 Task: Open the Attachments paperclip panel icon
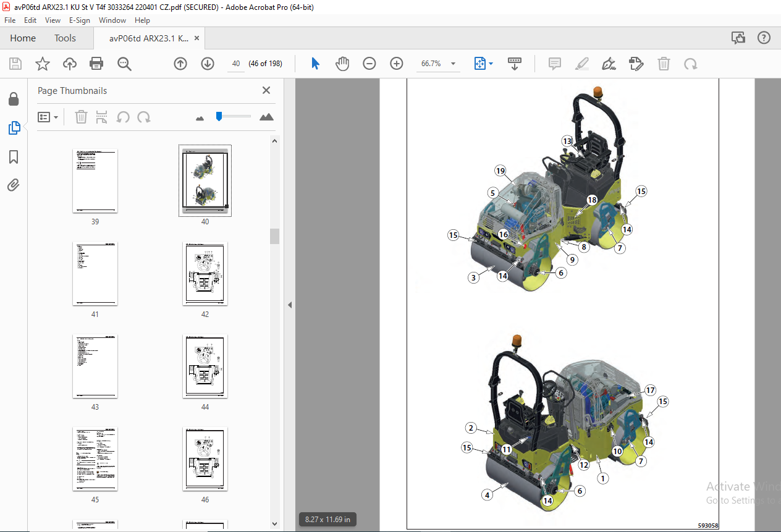tap(14, 185)
